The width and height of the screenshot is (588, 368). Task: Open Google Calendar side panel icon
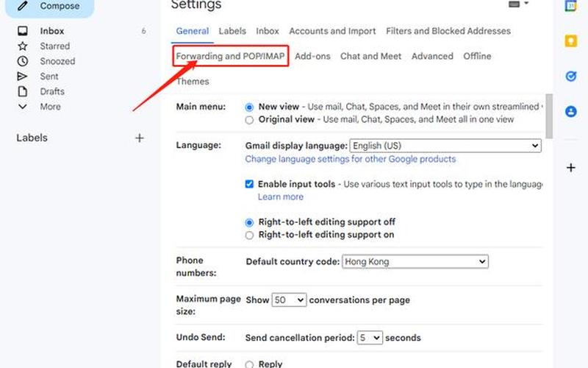click(x=571, y=6)
